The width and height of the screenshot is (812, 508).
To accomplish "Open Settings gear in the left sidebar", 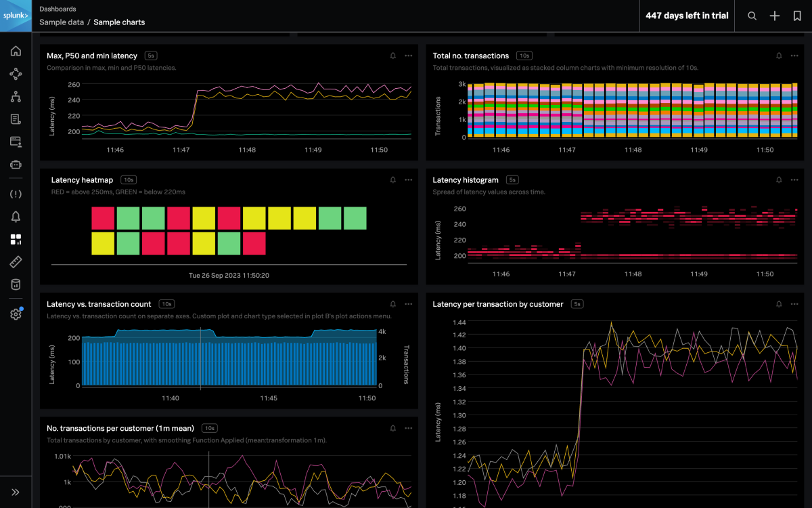I will pos(16,313).
